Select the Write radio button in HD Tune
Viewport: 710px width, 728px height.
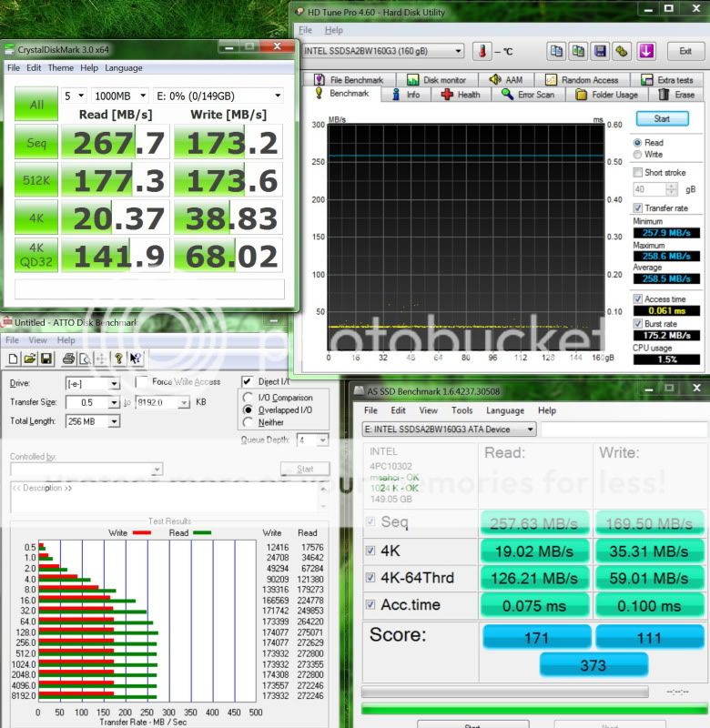click(637, 155)
